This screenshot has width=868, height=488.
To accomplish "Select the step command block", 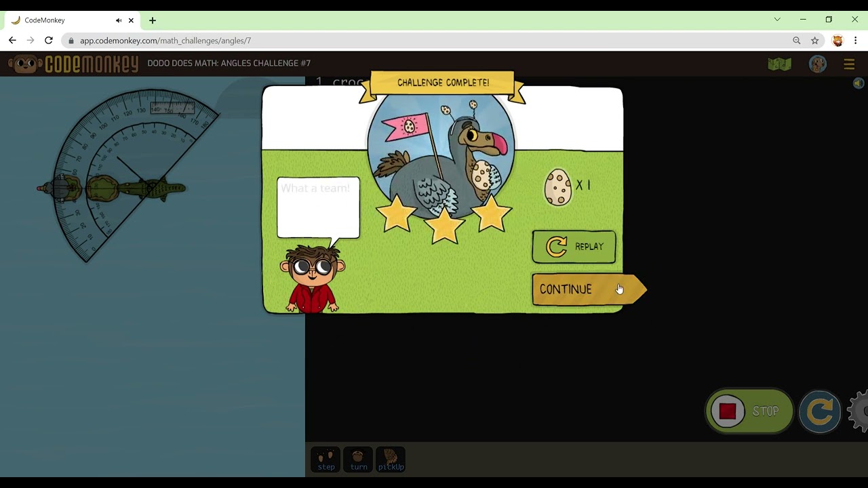I will pos(326,459).
